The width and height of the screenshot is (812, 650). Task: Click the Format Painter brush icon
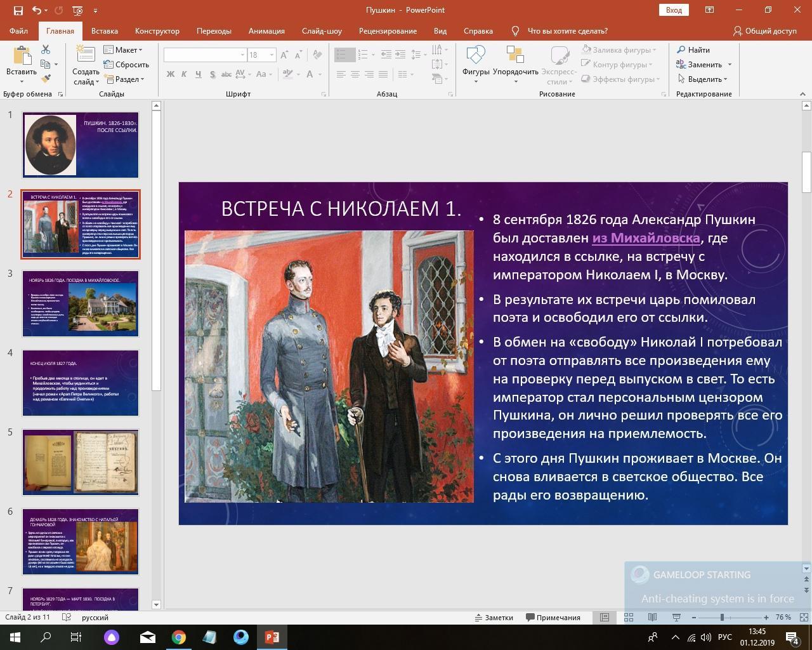click(46, 79)
